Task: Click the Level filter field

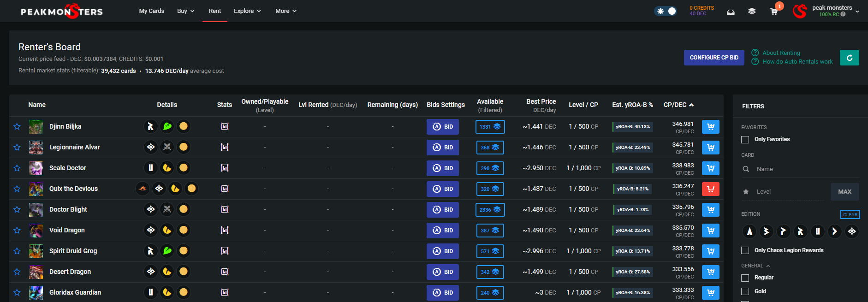Action: 784,192
